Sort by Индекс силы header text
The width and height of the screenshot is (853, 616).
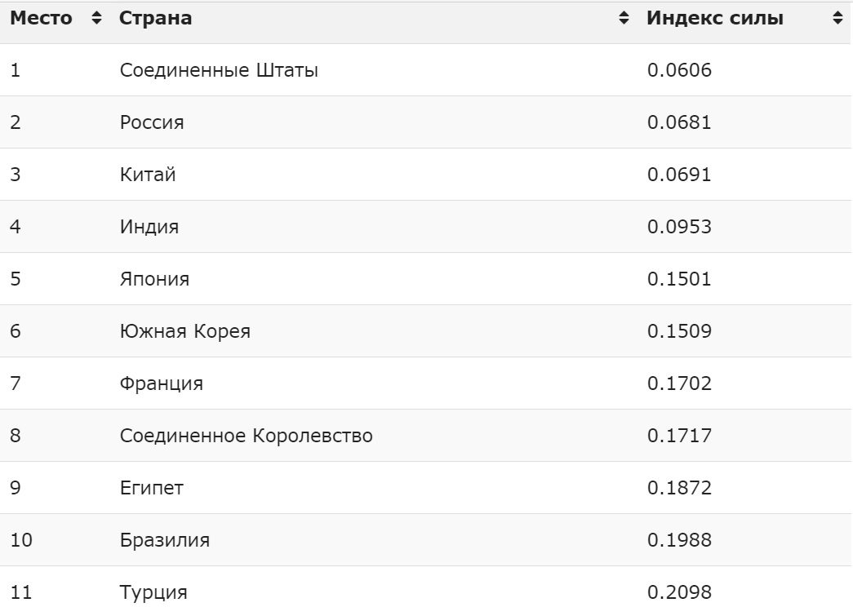click(715, 18)
